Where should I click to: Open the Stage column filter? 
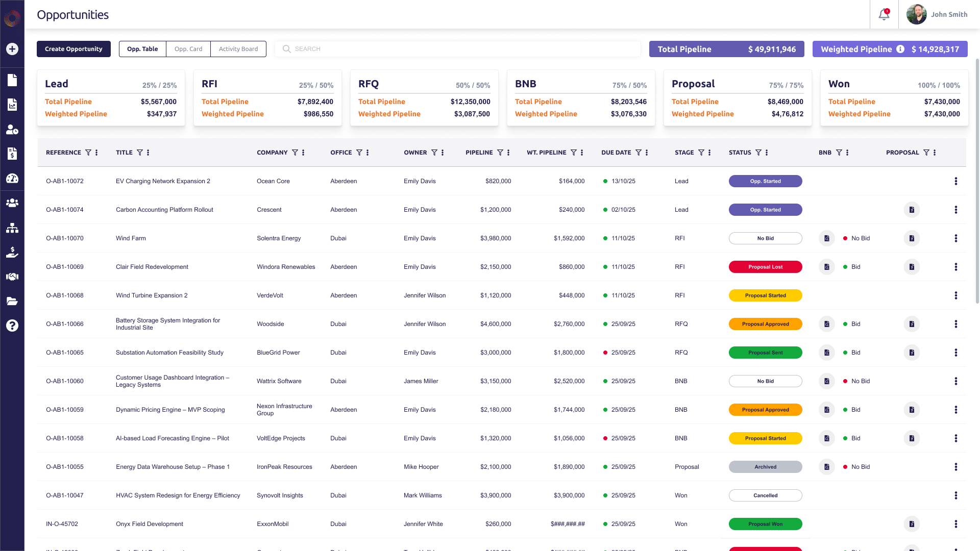(701, 153)
